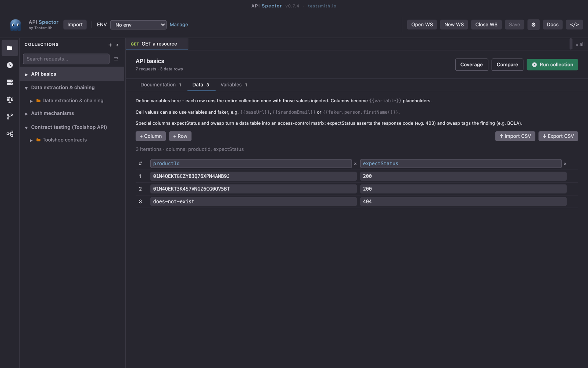This screenshot has width=588, height=368.
Task: Switch to the Documentation tab
Action: [161, 85]
